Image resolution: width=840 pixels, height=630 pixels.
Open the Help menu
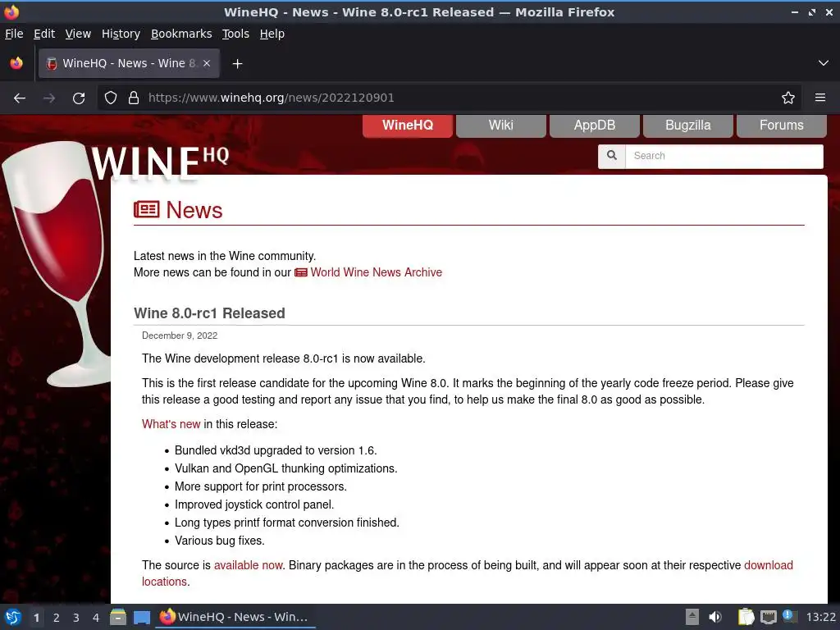272,34
